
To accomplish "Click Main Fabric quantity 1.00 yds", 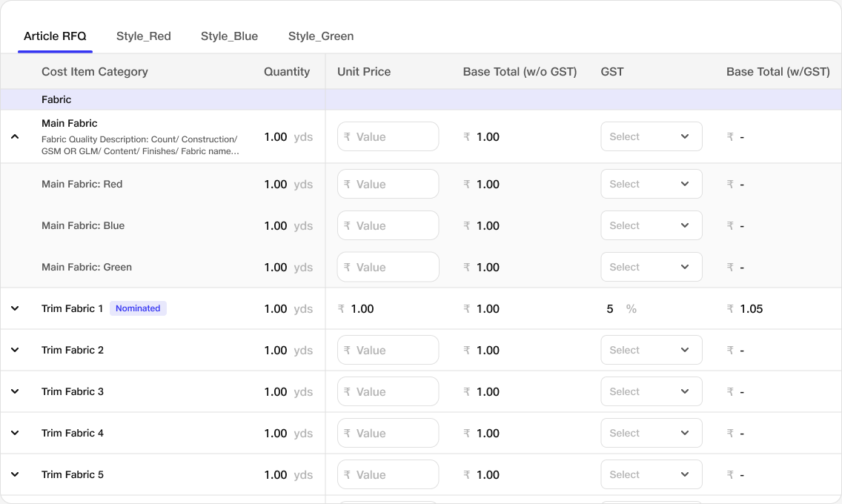I will tap(288, 137).
